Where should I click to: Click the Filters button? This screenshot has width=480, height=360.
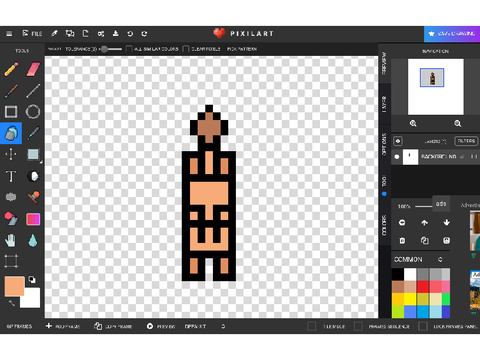[466, 141]
